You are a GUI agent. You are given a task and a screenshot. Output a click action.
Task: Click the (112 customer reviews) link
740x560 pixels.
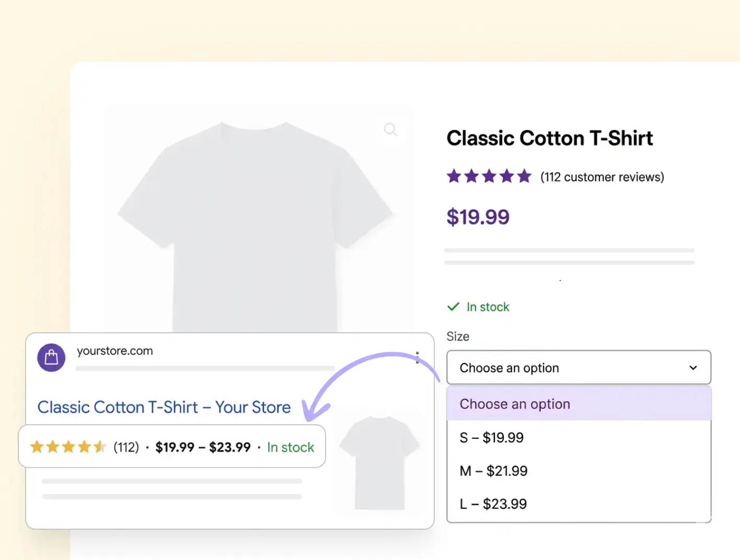(602, 177)
